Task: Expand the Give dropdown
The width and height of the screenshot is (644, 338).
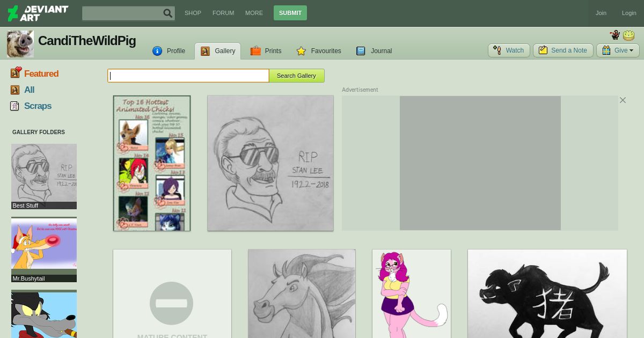Action: coord(618,50)
